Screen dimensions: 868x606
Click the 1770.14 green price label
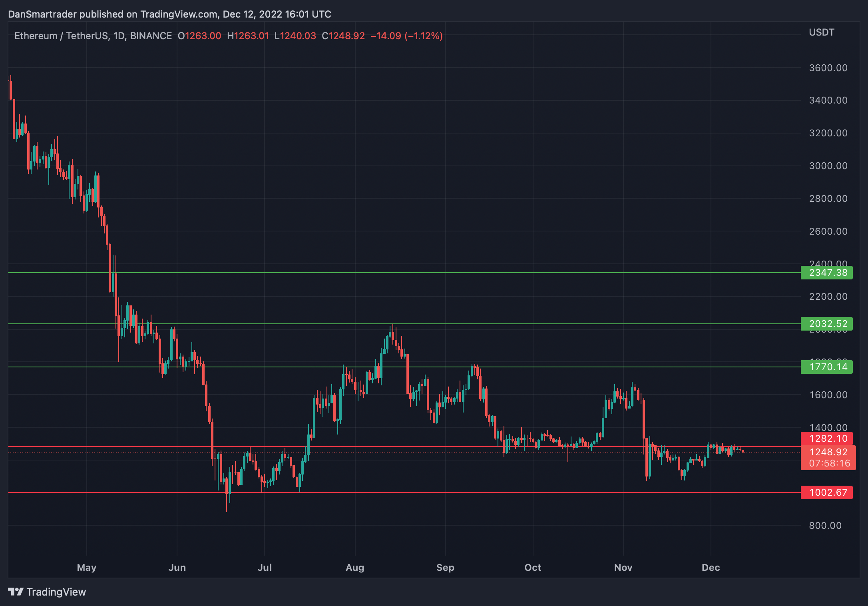[826, 367]
